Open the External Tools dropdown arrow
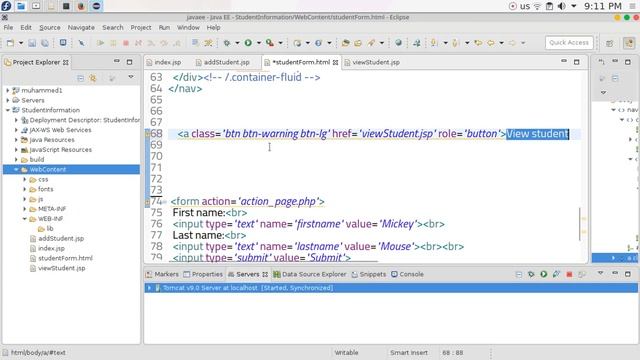 point(280,43)
